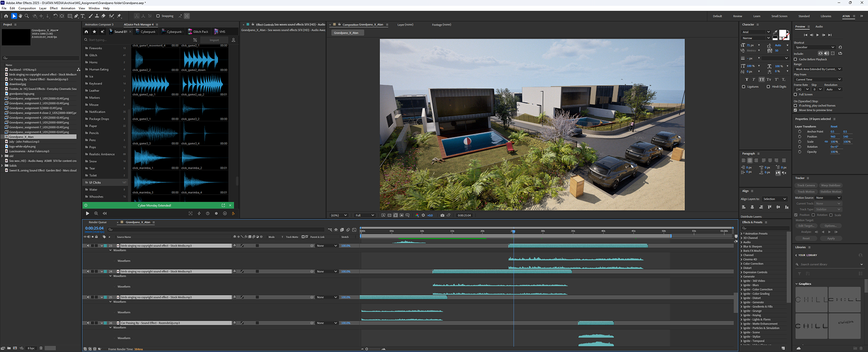Play the AEJuice sound preview
The width and height of the screenshot is (868, 352).
point(87,213)
